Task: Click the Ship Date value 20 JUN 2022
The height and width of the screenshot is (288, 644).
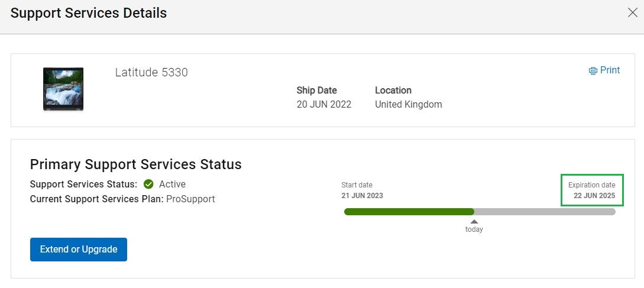Action: 324,104
